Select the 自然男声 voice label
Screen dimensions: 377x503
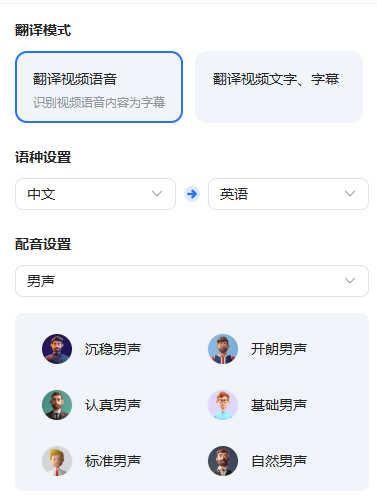[279, 461]
